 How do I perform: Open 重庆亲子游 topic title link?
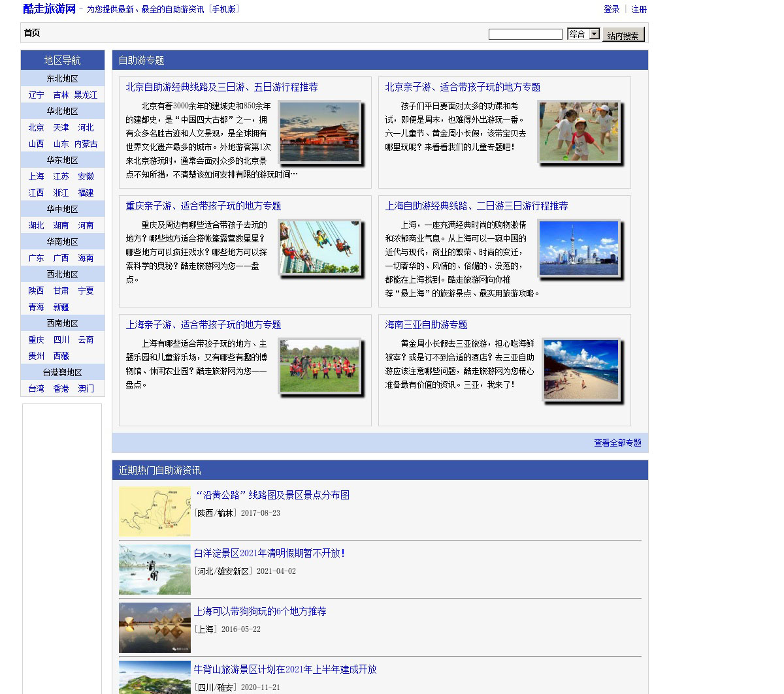point(203,206)
